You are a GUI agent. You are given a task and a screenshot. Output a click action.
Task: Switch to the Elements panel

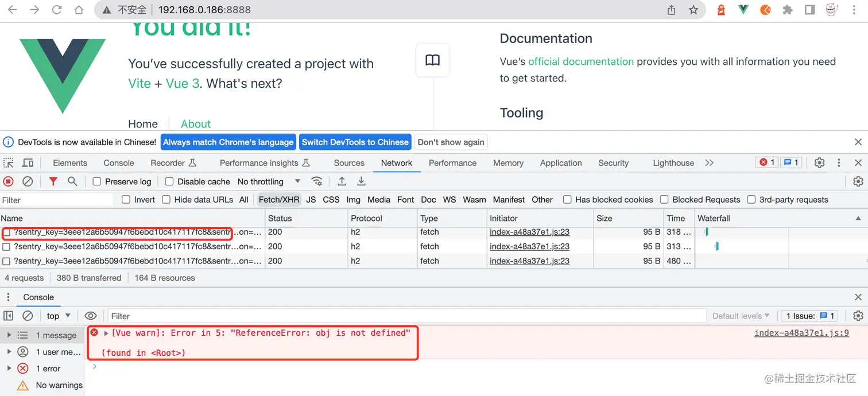coord(69,162)
